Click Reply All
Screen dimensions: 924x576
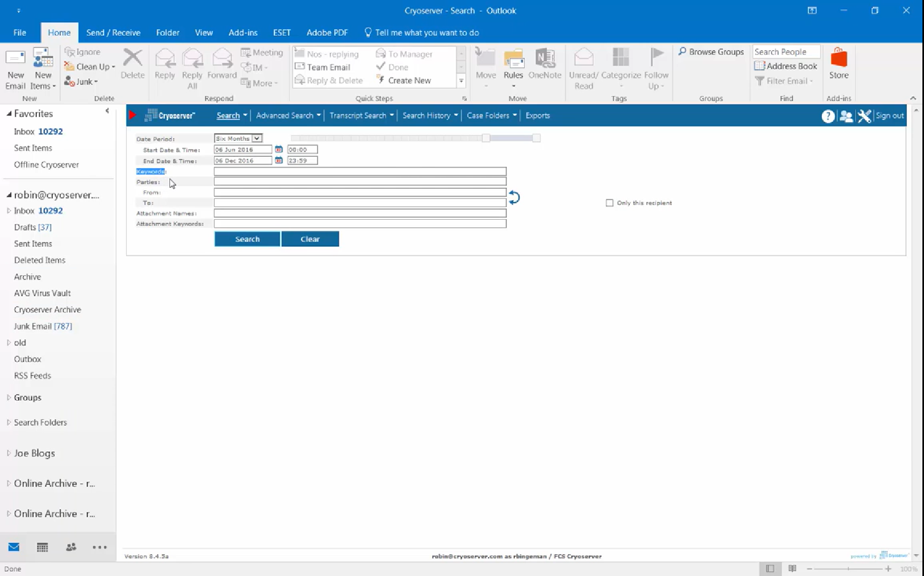pyautogui.click(x=192, y=69)
